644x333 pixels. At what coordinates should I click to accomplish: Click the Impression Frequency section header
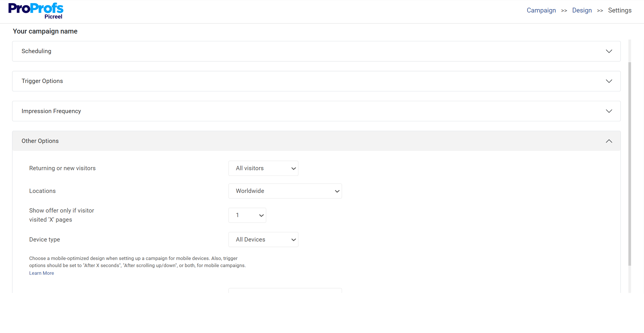tap(51, 111)
